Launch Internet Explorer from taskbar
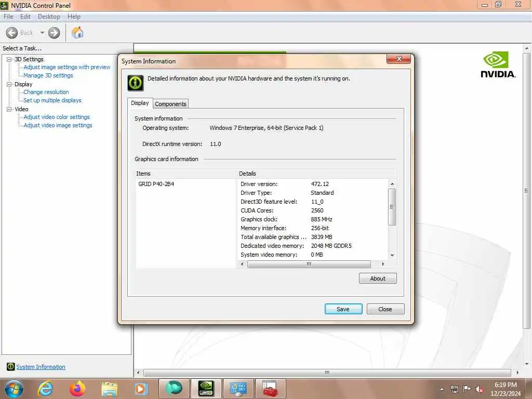 pyautogui.click(x=45, y=389)
